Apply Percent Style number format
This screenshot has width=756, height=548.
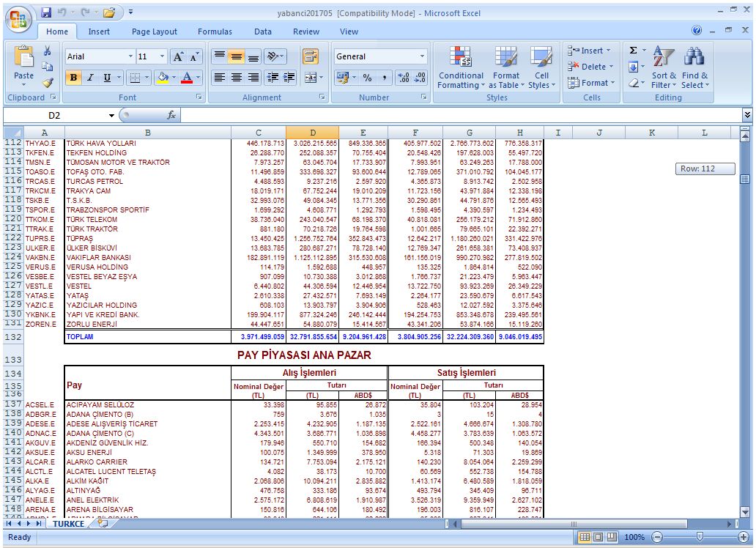(x=368, y=77)
